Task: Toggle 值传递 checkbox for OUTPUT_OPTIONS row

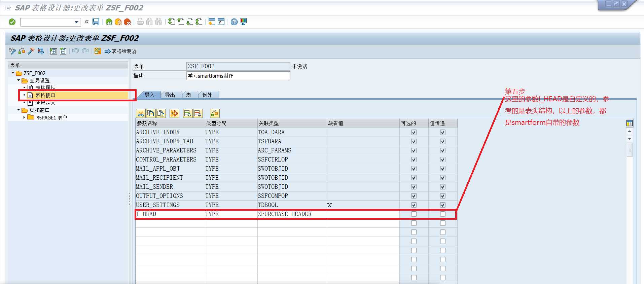Action: click(443, 196)
